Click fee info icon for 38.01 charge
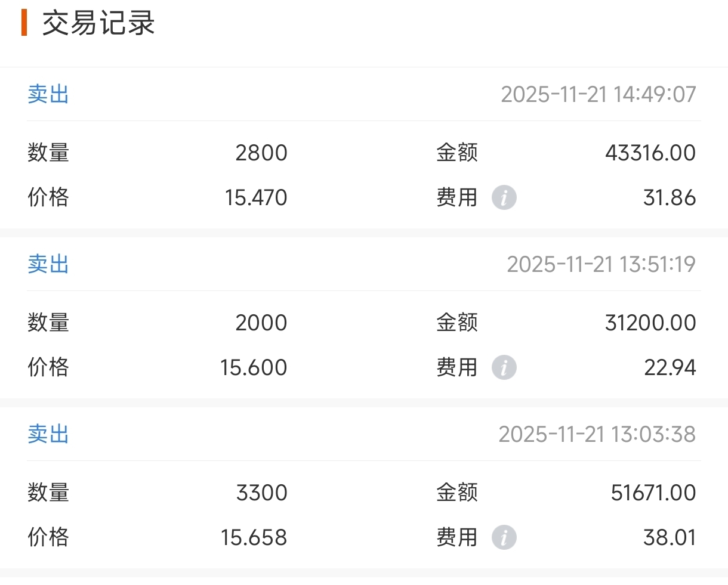The width and height of the screenshot is (728, 585). click(x=504, y=537)
